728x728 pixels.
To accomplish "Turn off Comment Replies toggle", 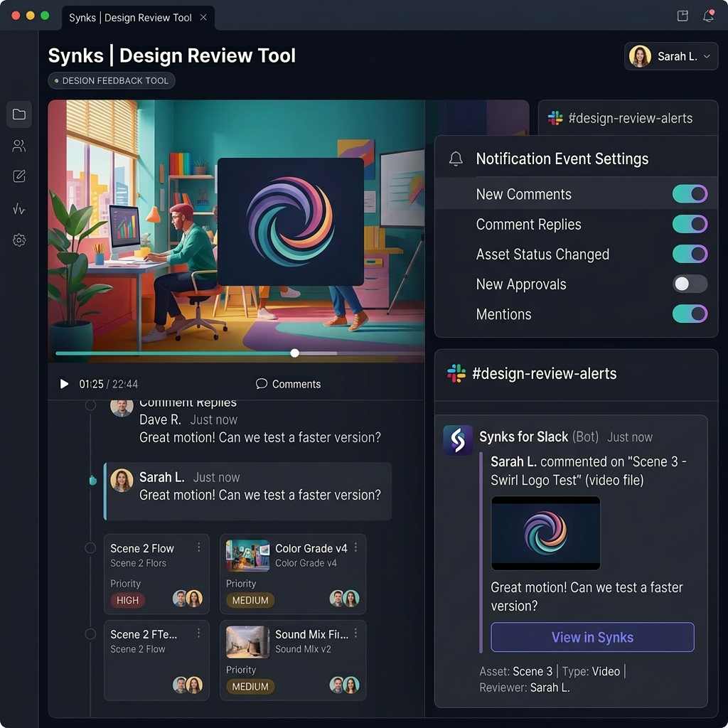I will tap(690, 224).
